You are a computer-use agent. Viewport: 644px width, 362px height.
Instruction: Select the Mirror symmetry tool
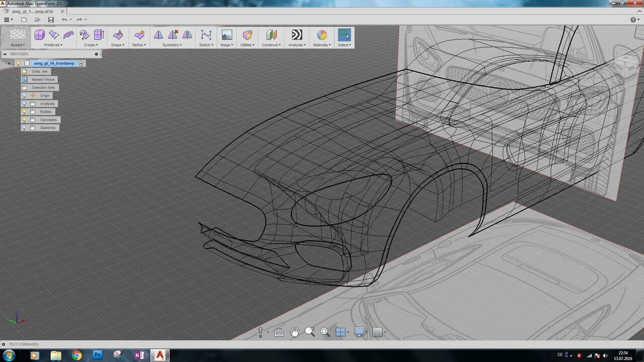pos(158,35)
